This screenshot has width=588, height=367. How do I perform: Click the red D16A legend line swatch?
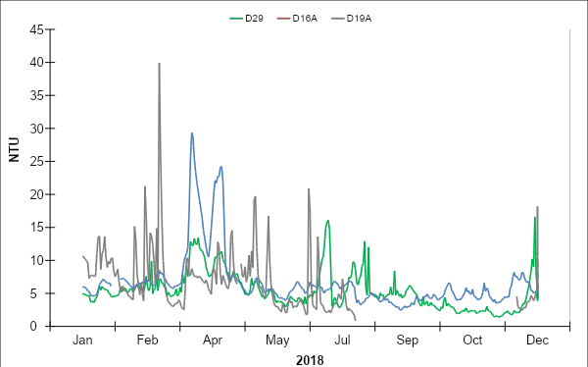(283, 19)
